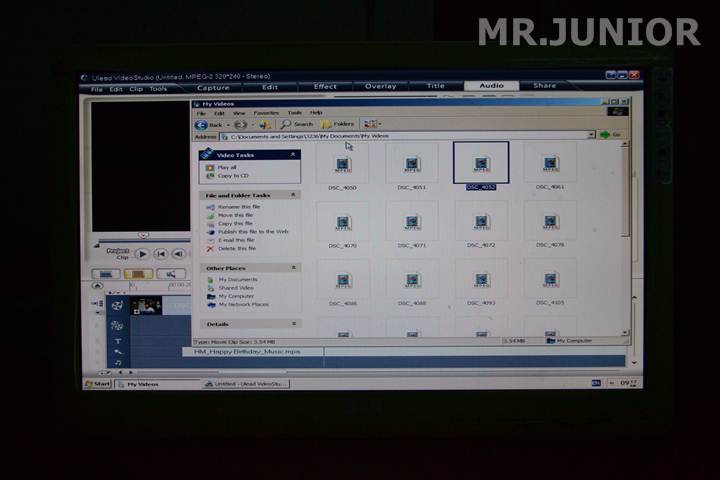The image size is (720, 480).
Task: Select the DSC_4070 video file
Action: pyautogui.click(x=343, y=226)
